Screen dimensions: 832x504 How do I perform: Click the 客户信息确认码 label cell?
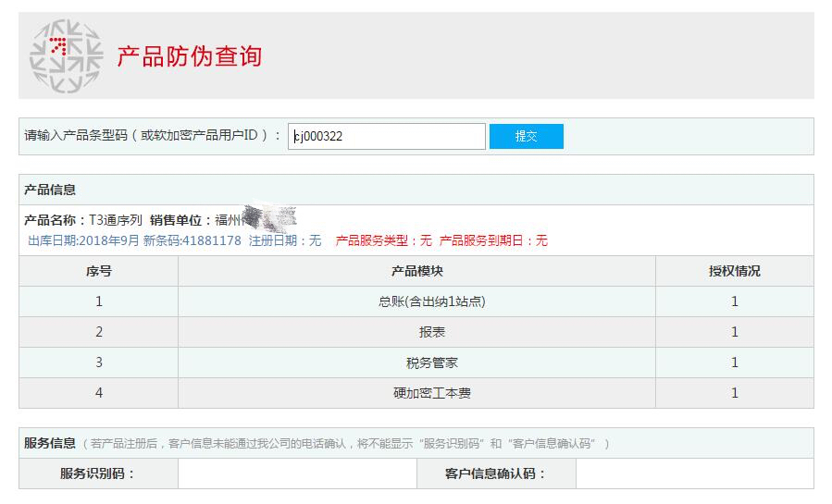click(497, 473)
